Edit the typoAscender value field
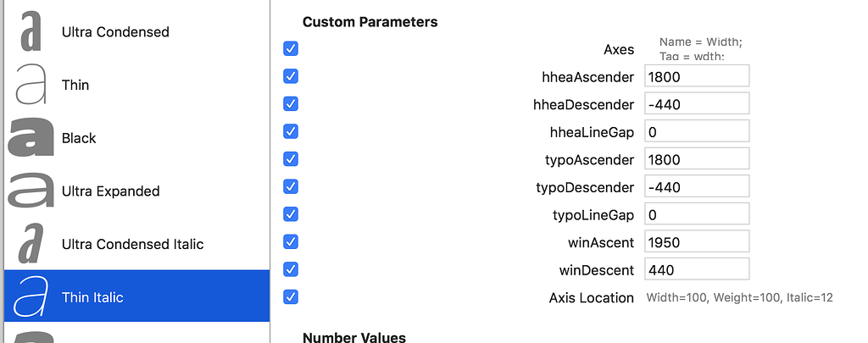Image resolution: width=868 pixels, height=343 pixels. click(697, 159)
